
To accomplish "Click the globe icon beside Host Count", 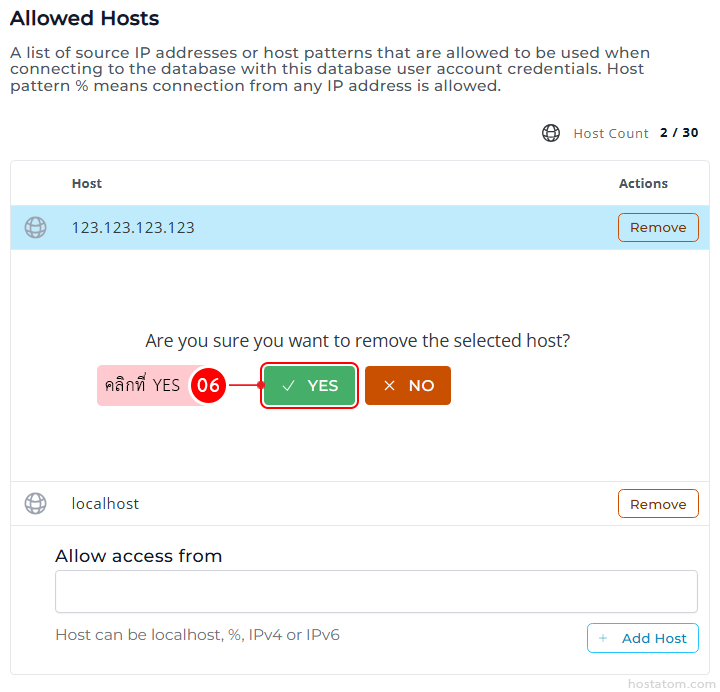I will (551, 133).
